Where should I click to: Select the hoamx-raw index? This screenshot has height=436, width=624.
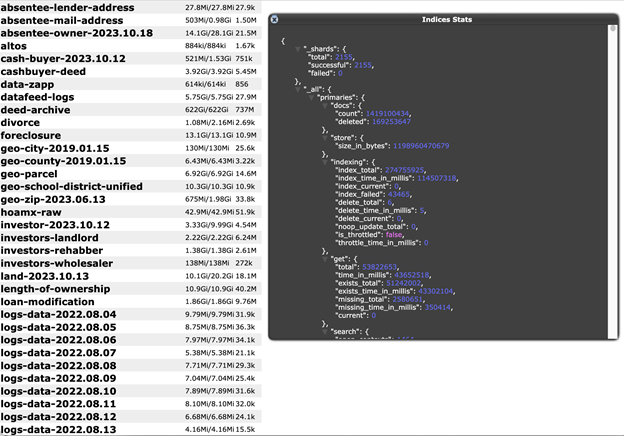(x=131, y=212)
